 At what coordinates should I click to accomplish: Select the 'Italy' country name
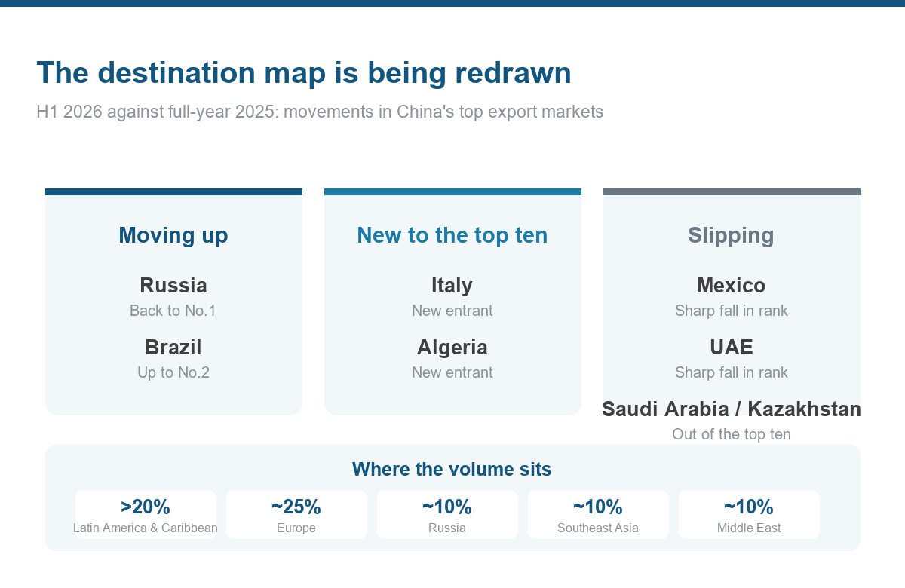(x=452, y=286)
